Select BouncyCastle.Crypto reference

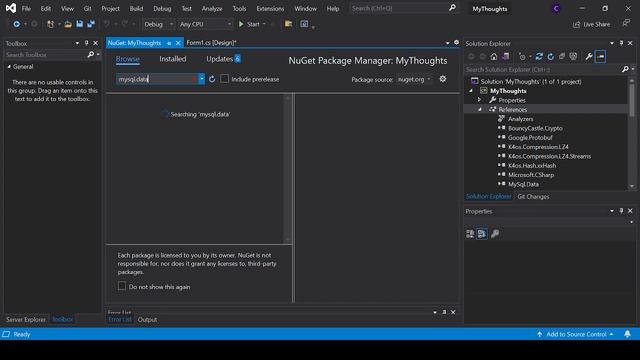[535, 128]
